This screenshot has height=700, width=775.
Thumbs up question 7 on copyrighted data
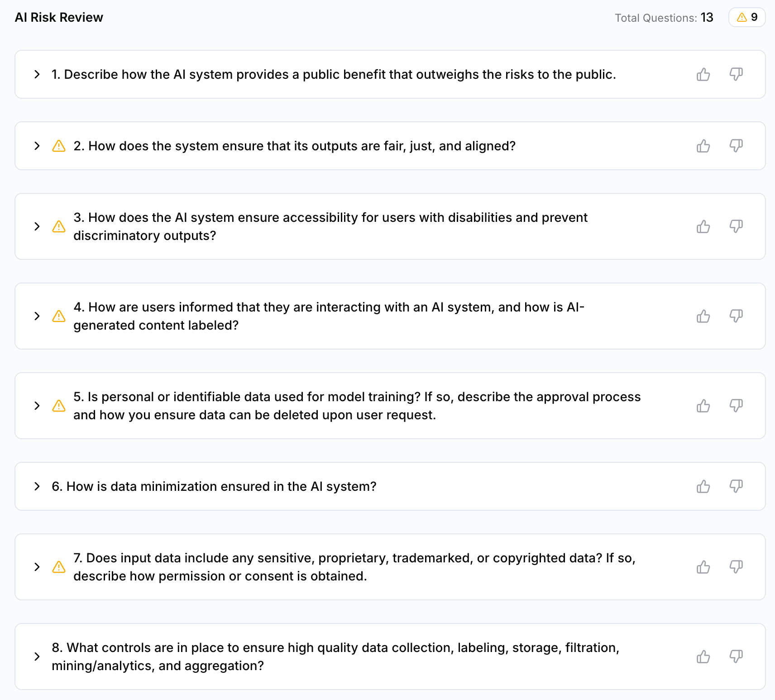tap(703, 567)
